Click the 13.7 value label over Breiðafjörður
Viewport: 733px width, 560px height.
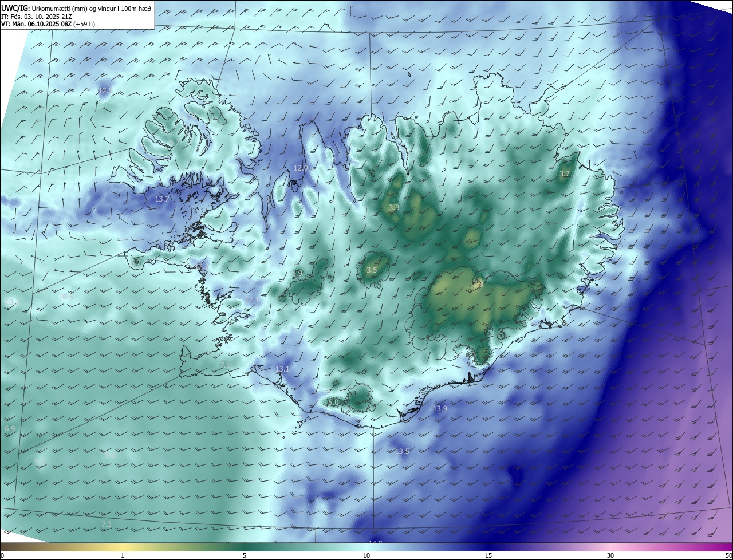tap(162, 199)
